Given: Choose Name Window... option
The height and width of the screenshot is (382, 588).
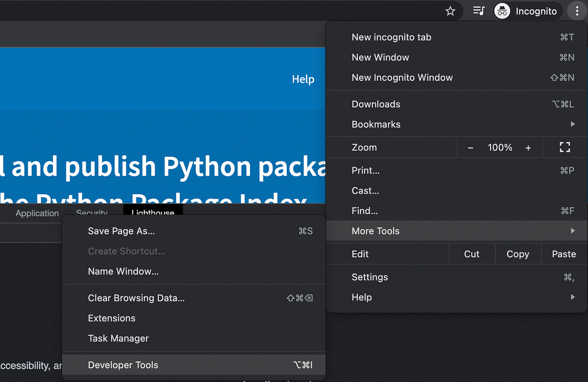Looking at the screenshot, I should pyautogui.click(x=194, y=271).
